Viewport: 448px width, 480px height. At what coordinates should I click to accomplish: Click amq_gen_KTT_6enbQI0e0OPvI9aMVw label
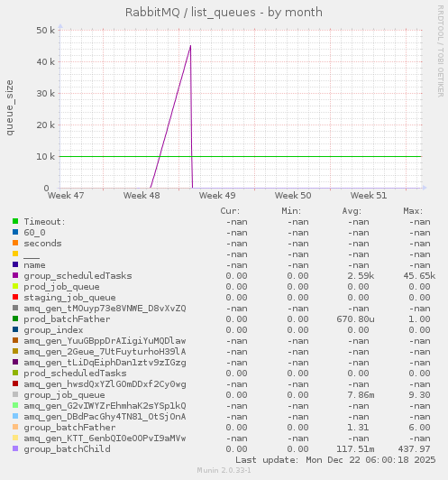click(x=105, y=438)
